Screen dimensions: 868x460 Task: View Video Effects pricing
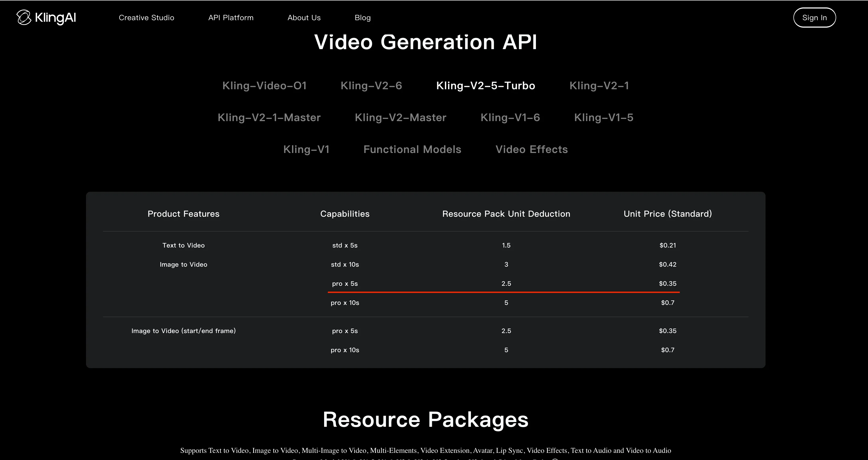click(x=531, y=150)
